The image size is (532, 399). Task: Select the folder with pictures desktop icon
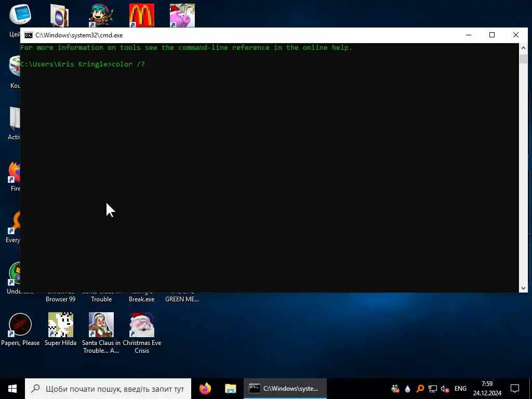60,15
